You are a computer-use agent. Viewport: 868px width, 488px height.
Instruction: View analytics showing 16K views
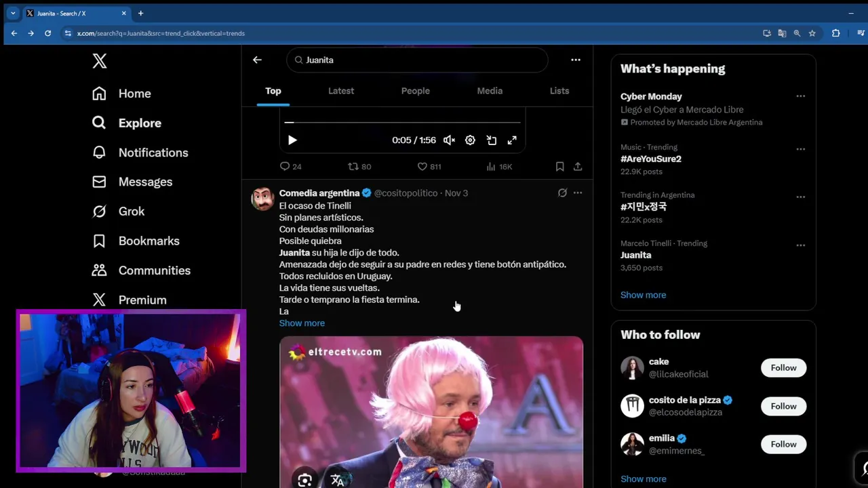499,166
